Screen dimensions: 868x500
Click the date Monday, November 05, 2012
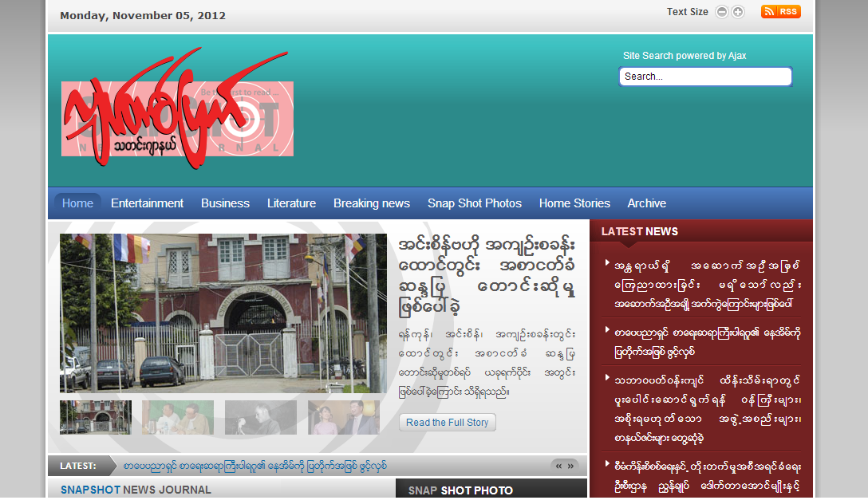(143, 15)
